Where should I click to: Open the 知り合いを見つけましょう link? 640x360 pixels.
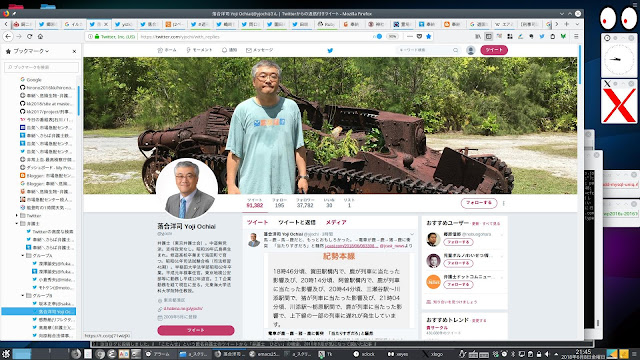click(455, 302)
